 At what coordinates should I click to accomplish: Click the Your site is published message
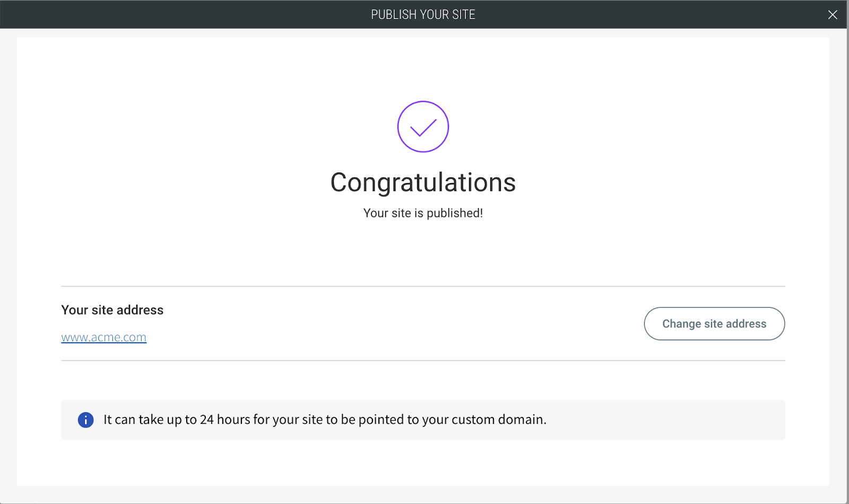click(x=423, y=213)
